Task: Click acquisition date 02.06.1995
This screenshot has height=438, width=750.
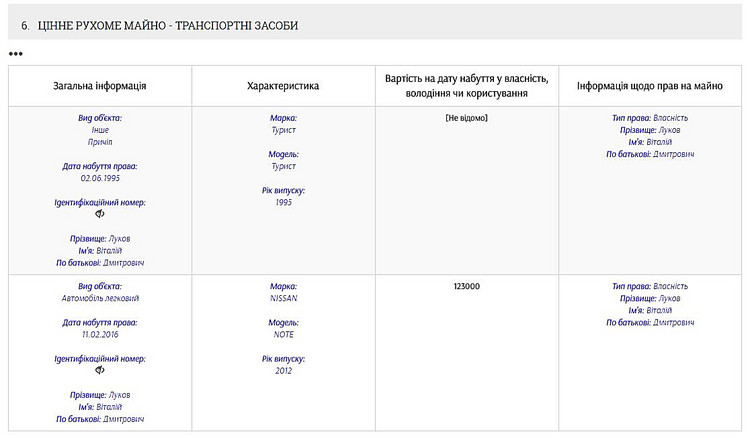Action: [x=100, y=178]
